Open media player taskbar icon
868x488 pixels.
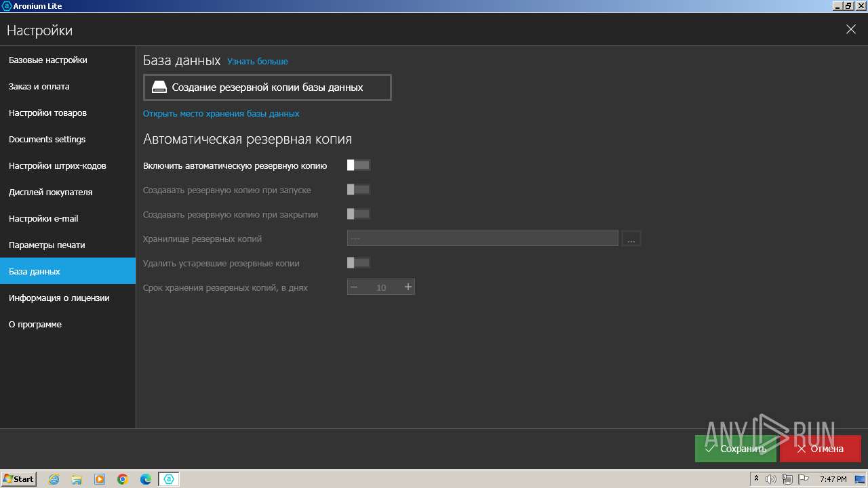point(100,479)
